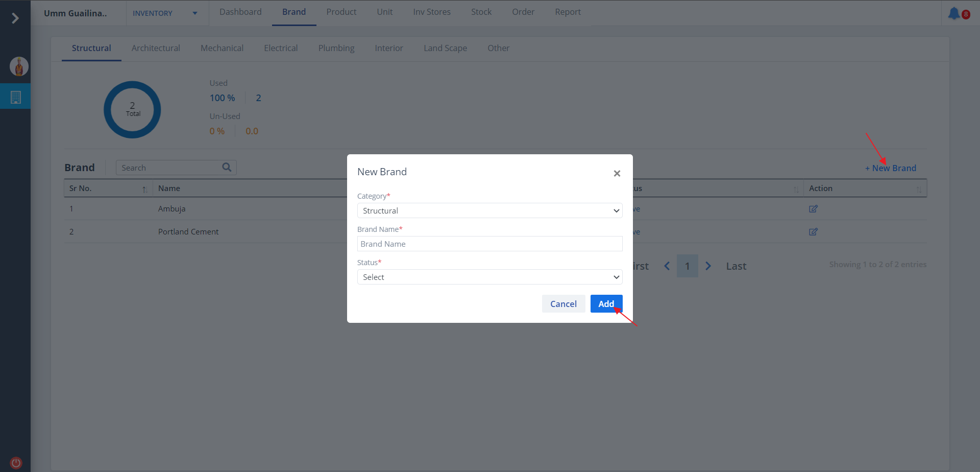The height and width of the screenshot is (472, 980).
Task: Click the + New Brand link
Action: point(891,168)
